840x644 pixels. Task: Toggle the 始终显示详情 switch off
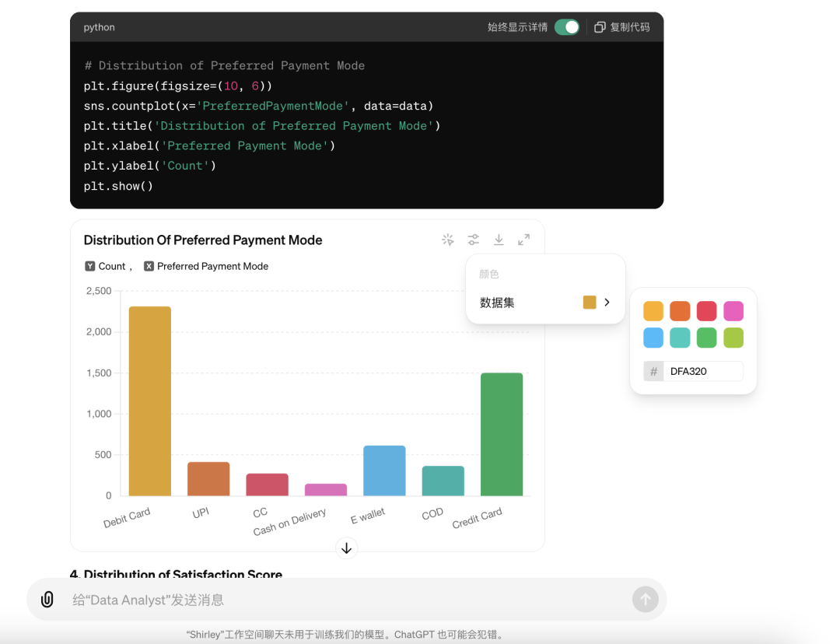pos(567,27)
